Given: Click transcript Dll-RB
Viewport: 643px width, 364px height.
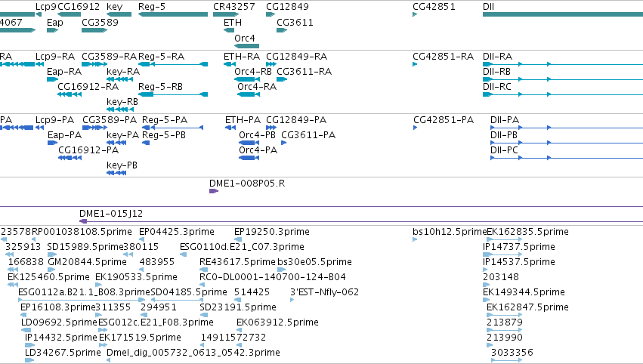Looking at the screenshot, I should click(496, 72).
